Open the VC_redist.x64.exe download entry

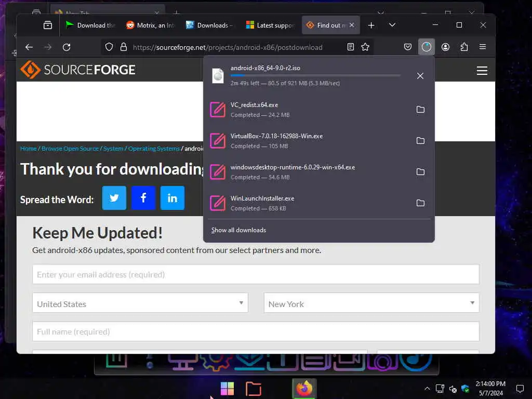[307, 110]
